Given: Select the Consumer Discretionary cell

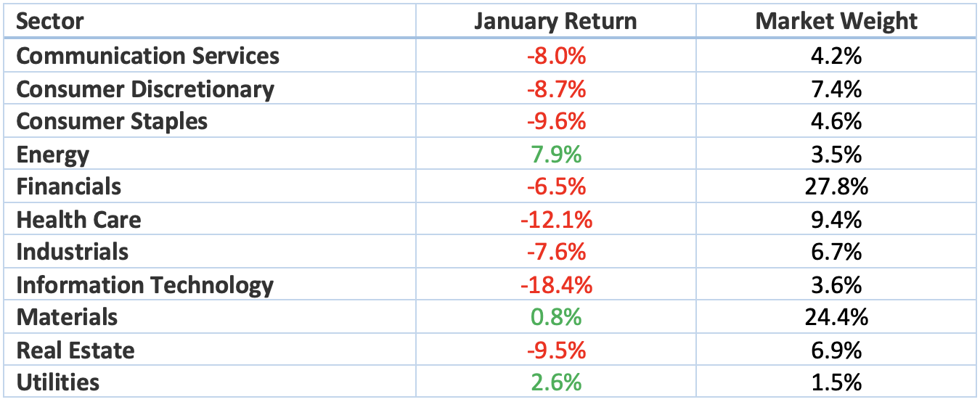Looking at the screenshot, I should [145, 89].
